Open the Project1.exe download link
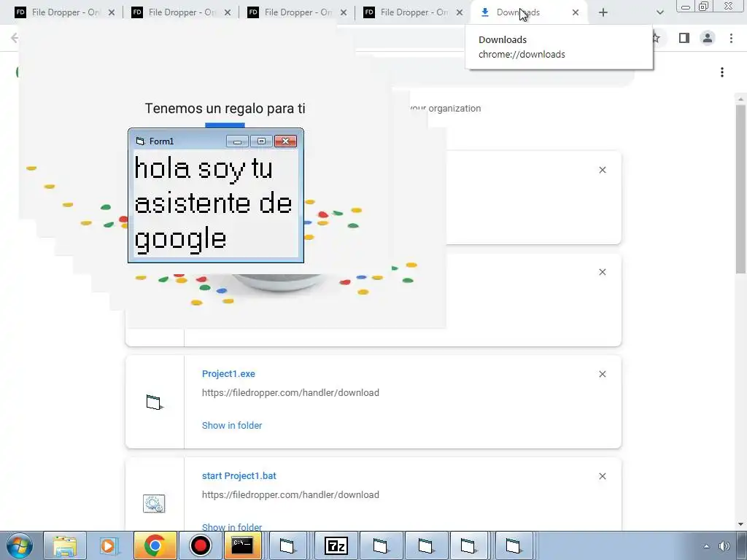747x560 pixels. (x=228, y=374)
